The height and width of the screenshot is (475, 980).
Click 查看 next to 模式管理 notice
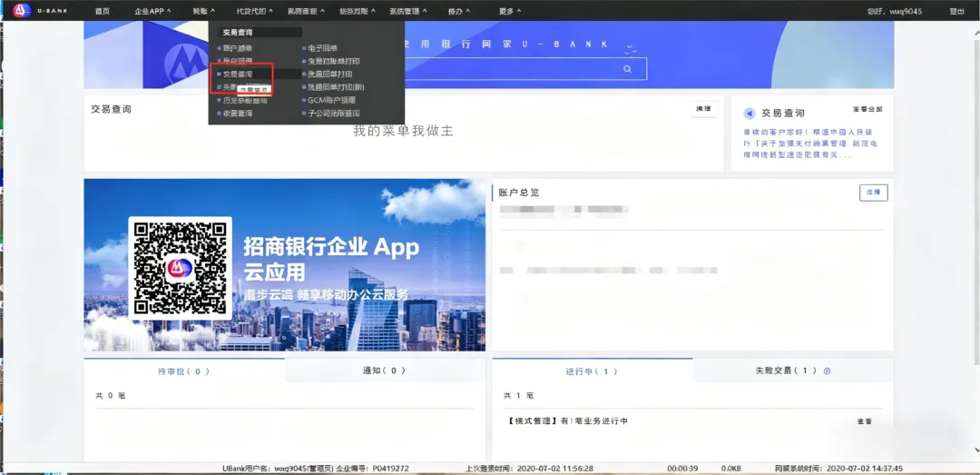(x=864, y=421)
